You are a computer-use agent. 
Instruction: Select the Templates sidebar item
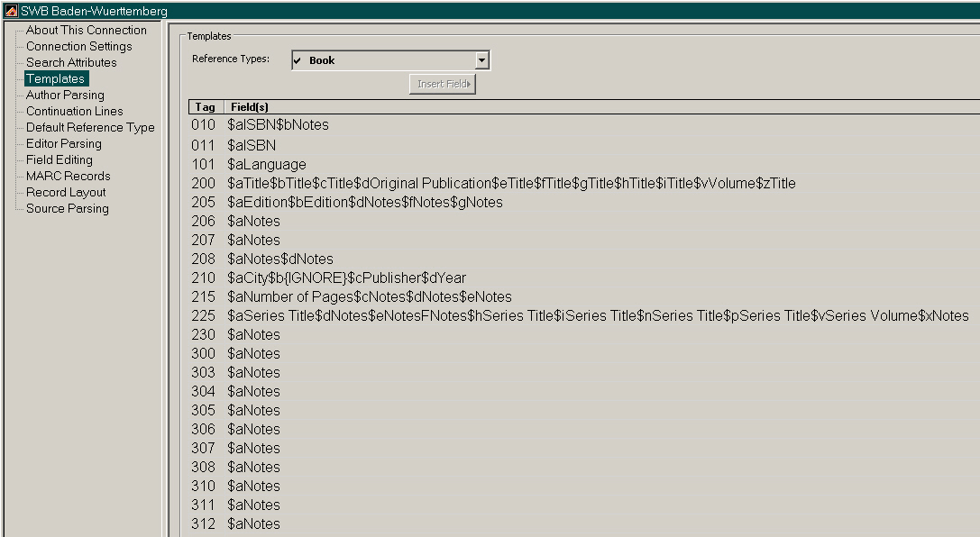click(x=55, y=78)
